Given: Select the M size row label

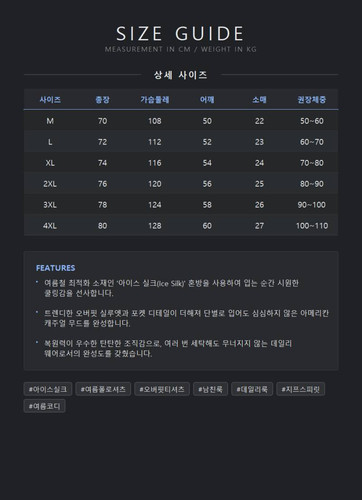Looking at the screenshot, I should [x=50, y=121].
